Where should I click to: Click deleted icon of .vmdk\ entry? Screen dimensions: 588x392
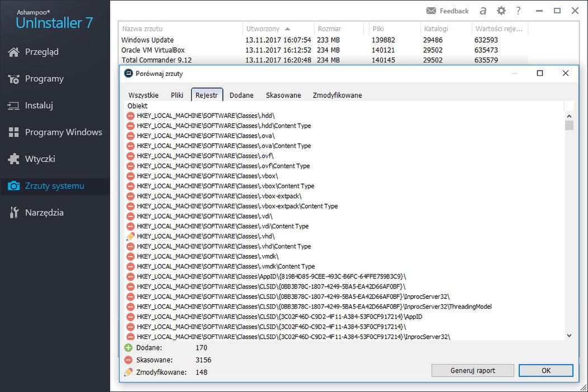[x=130, y=257]
